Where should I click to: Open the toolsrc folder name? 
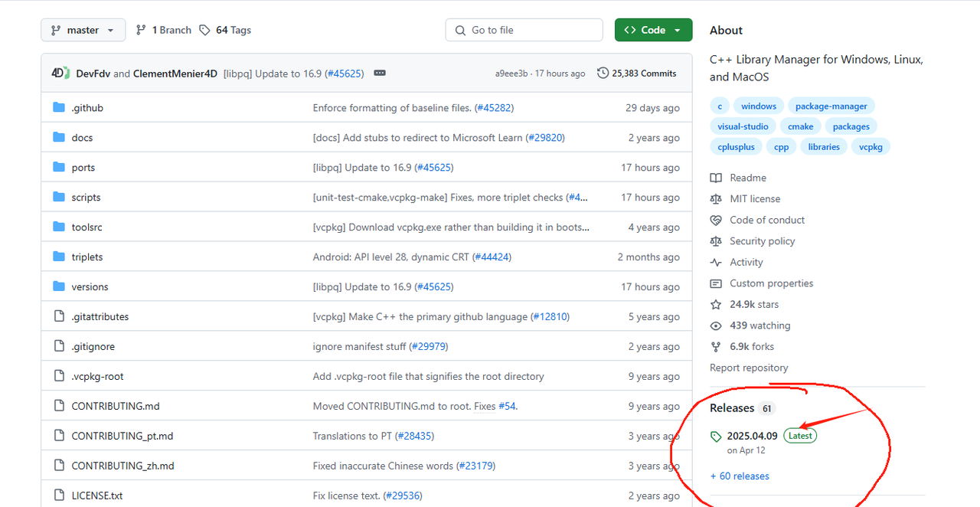click(87, 227)
